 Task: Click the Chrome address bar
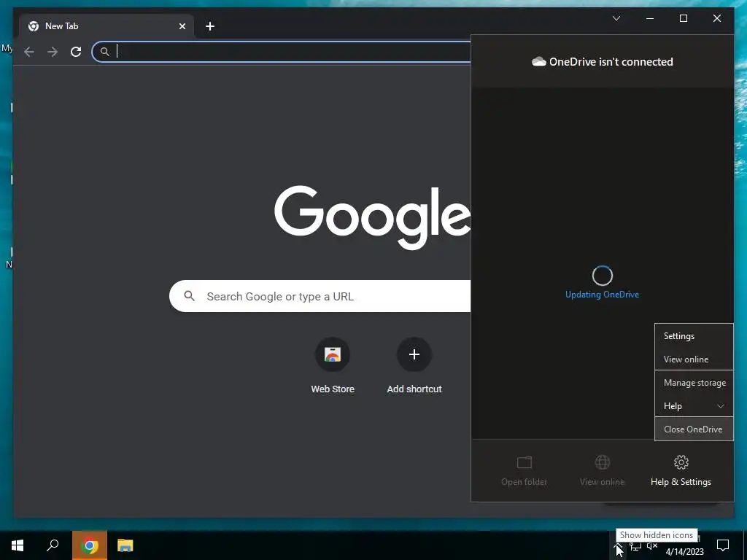[x=281, y=52]
